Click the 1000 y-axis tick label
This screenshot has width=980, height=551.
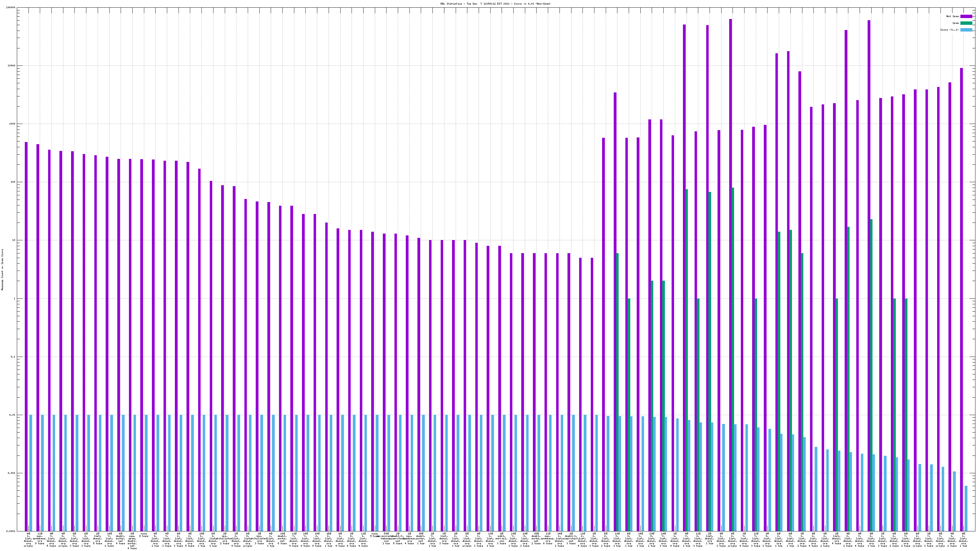coord(13,124)
